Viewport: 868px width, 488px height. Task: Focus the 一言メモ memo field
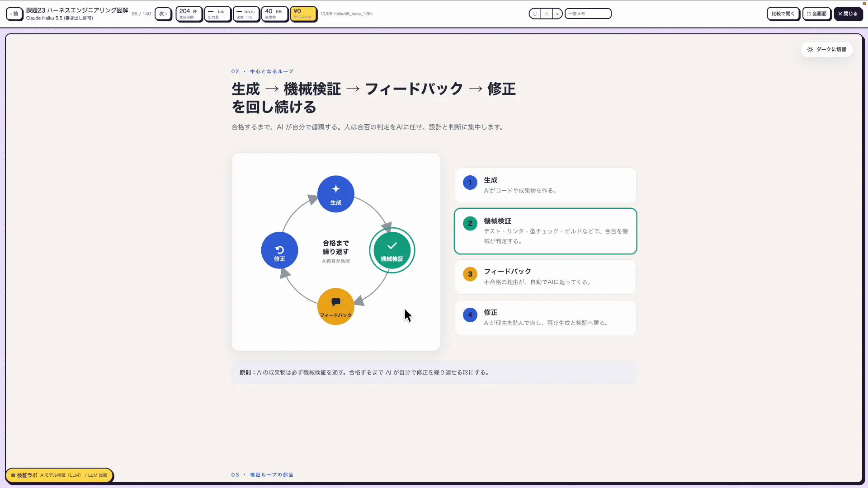[588, 14]
